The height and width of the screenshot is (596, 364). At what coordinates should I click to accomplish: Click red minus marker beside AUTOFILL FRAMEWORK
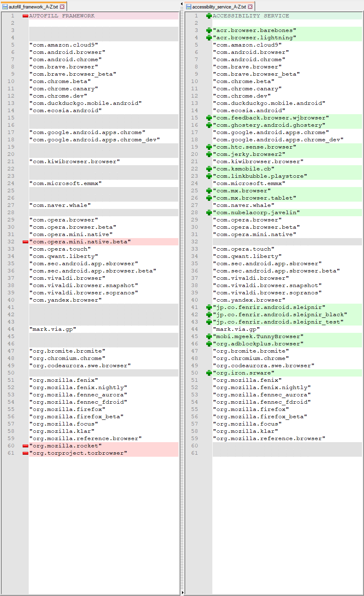click(x=25, y=16)
